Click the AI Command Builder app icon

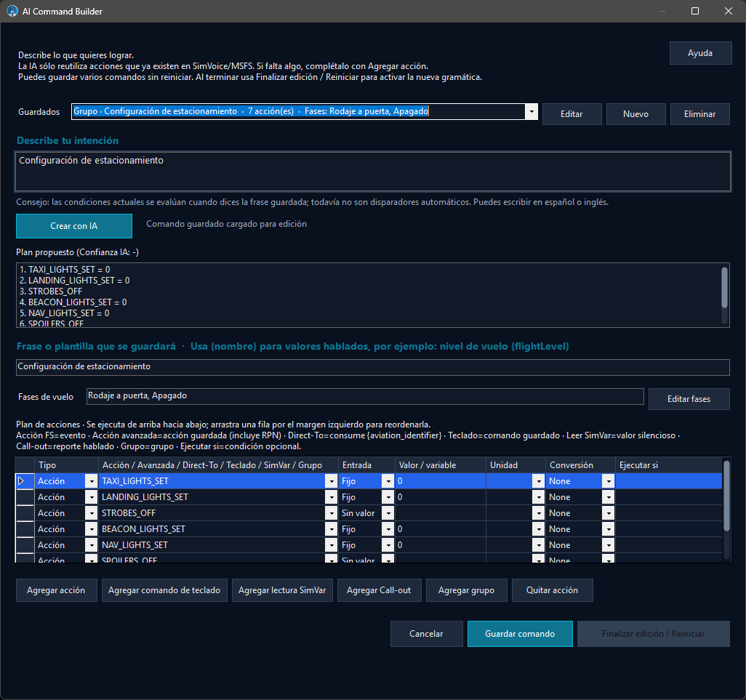(x=12, y=11)
